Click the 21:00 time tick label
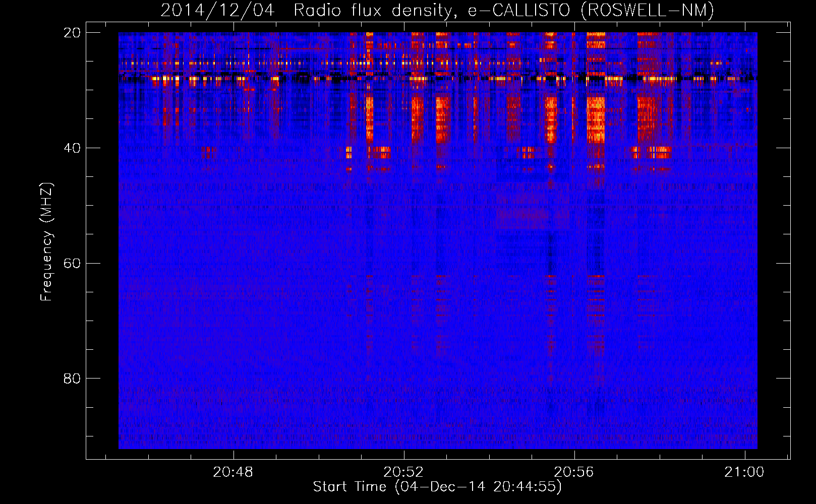 pyautogui.click(x=744, y=472)
